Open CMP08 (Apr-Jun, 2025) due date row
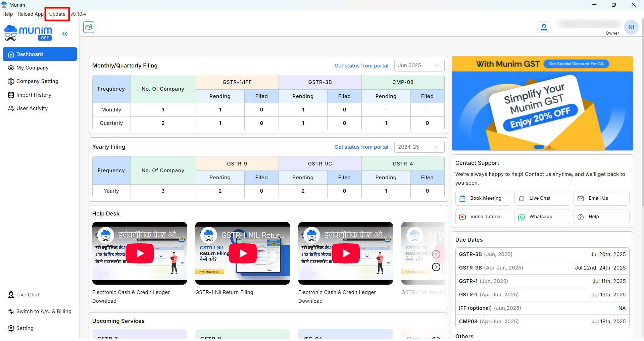The image size is (644, 341). click(x=542, y=322)
